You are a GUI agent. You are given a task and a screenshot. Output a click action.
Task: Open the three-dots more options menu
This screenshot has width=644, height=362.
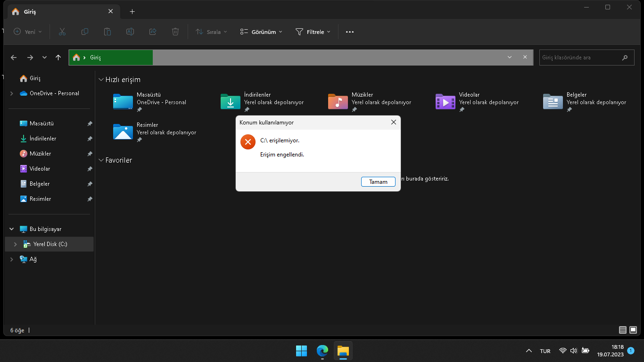(349, 32)
